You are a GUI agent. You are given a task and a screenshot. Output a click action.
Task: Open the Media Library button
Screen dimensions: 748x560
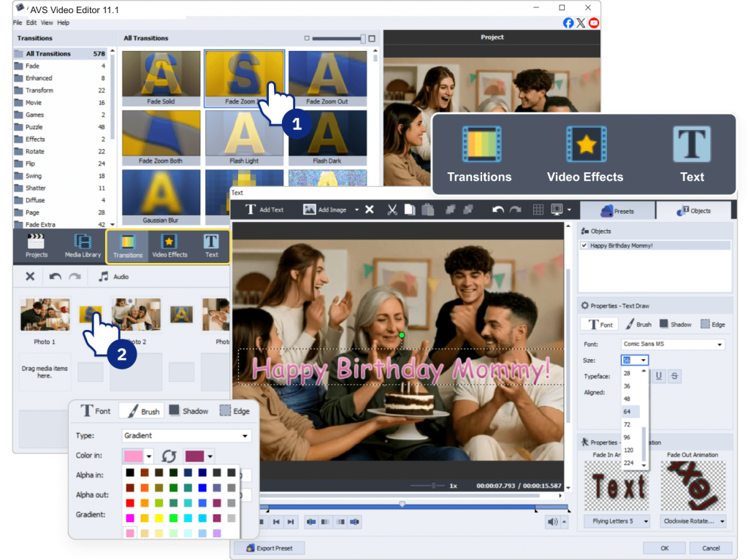click(83, 246)
